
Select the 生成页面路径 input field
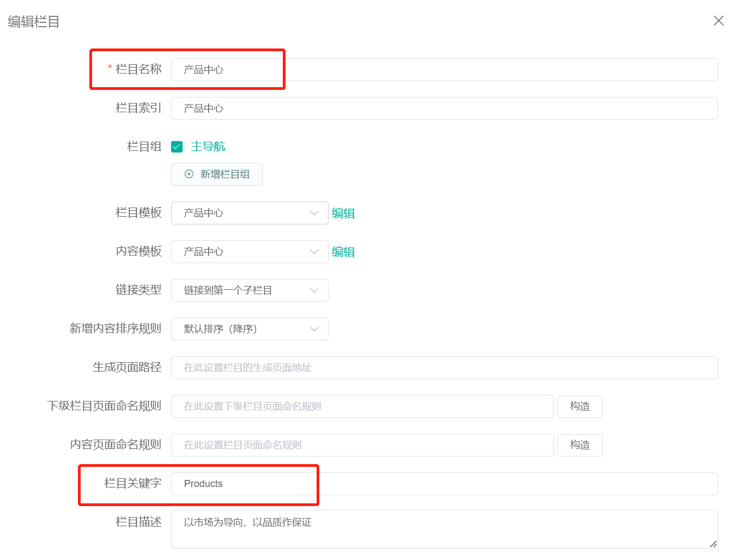pyautogui.click(x=381, y=367)
